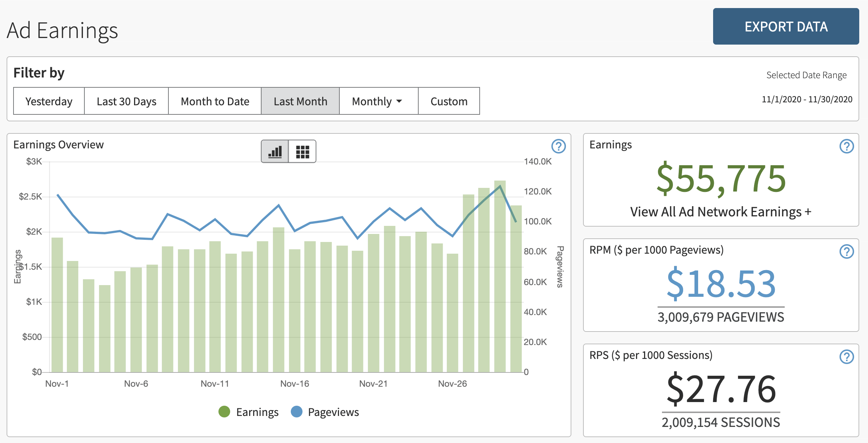868x443 pixels.
Task: Open the Monthly dropdown filter
Action: point(378,101)
